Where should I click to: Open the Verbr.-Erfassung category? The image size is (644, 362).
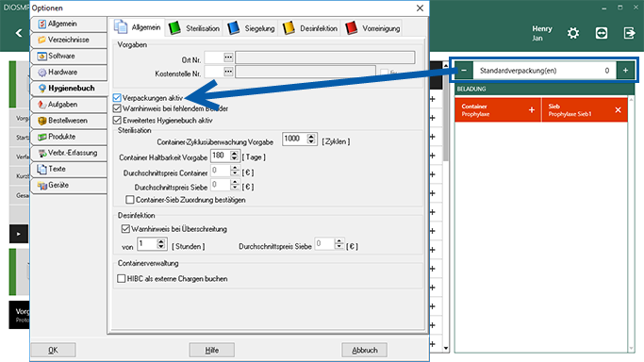coord(69,153)
